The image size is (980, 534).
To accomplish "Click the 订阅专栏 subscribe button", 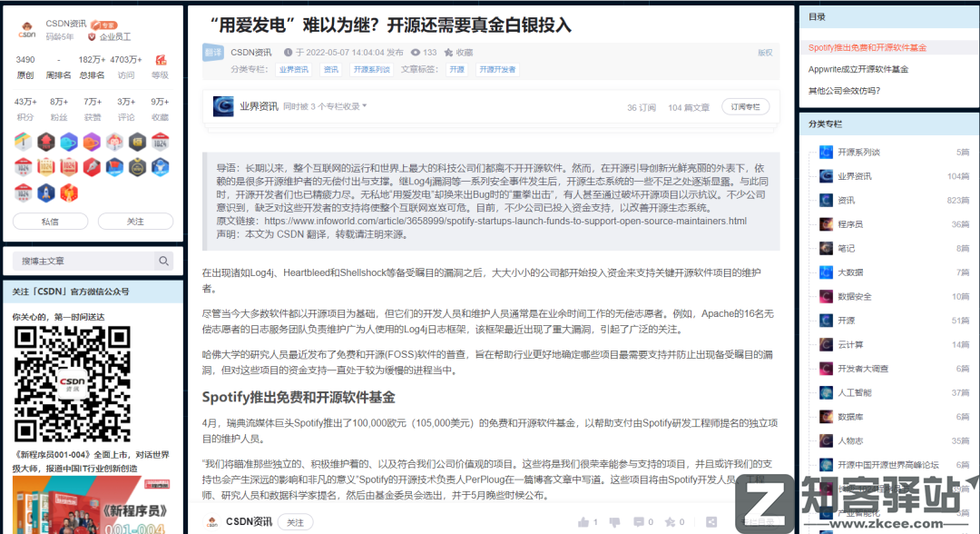I will click(745, 107).
